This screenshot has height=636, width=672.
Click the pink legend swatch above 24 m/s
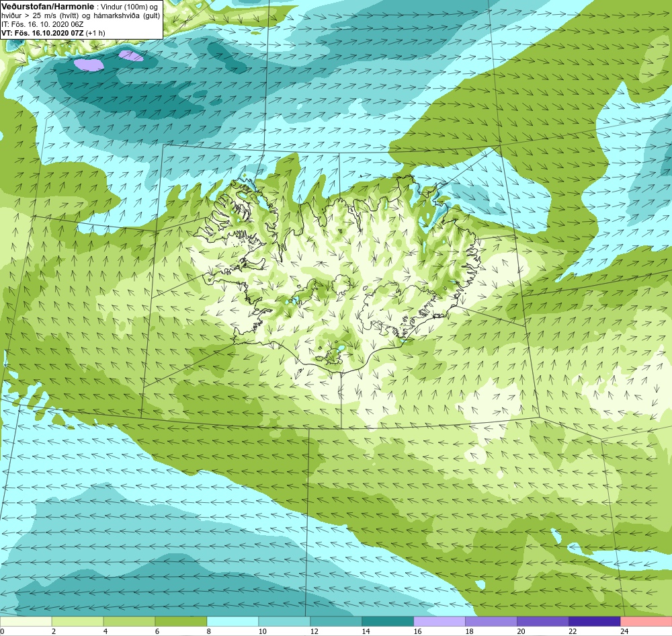coord(646,621)
